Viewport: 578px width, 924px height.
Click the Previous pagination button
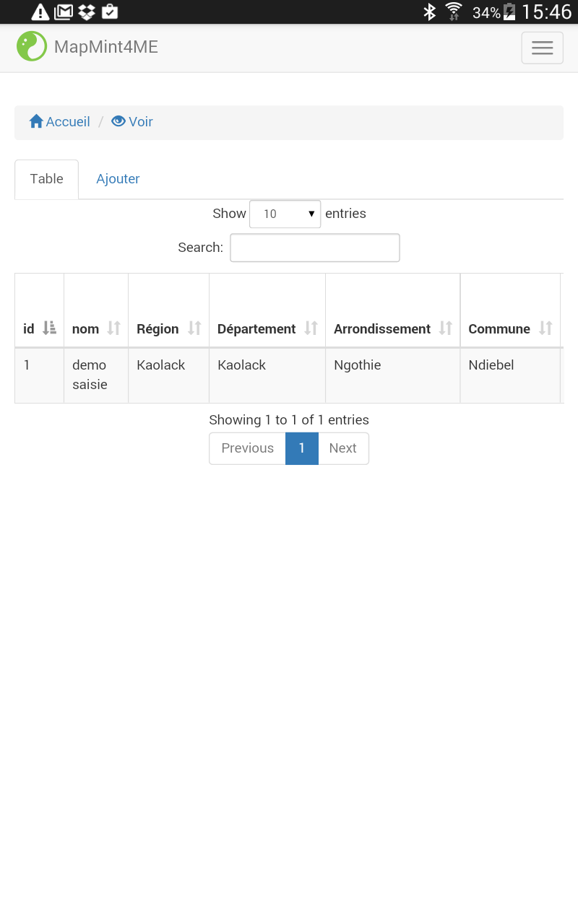point(247,448)
